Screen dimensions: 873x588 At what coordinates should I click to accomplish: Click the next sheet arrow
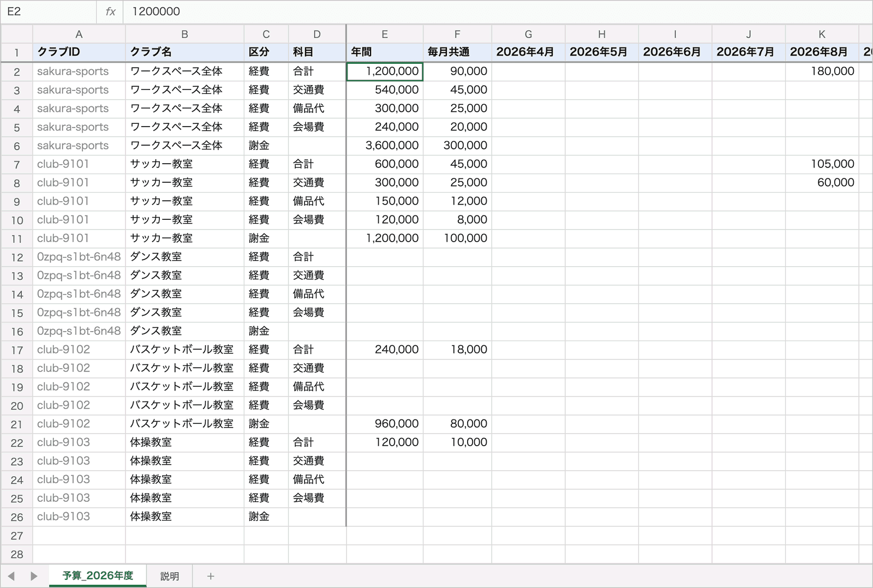(34, 576)
